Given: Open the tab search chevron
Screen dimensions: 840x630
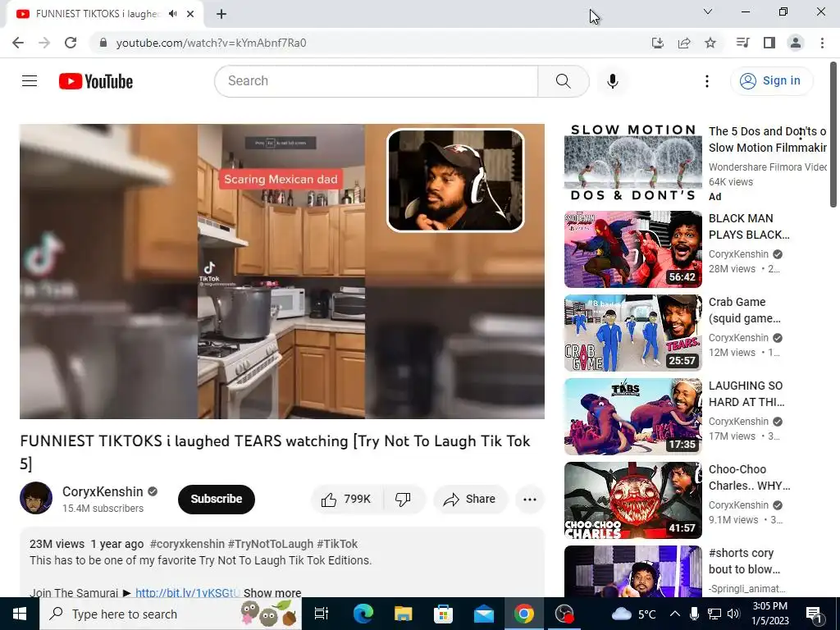Looking at the screenshot, I should 708,11.
